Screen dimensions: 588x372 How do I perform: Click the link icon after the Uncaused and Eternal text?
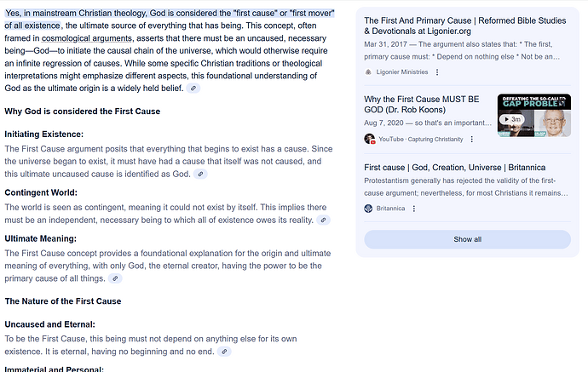tap(224, 352)
